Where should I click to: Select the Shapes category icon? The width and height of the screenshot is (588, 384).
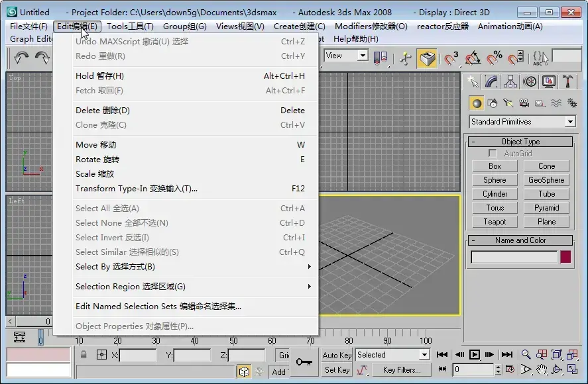point(493,103)
